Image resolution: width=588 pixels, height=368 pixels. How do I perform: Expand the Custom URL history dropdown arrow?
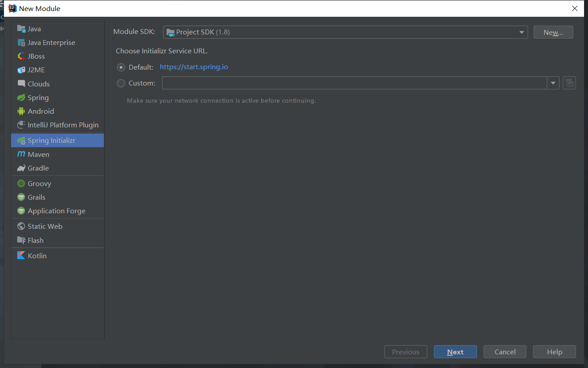pyautogui.click(x=553, y=83)
